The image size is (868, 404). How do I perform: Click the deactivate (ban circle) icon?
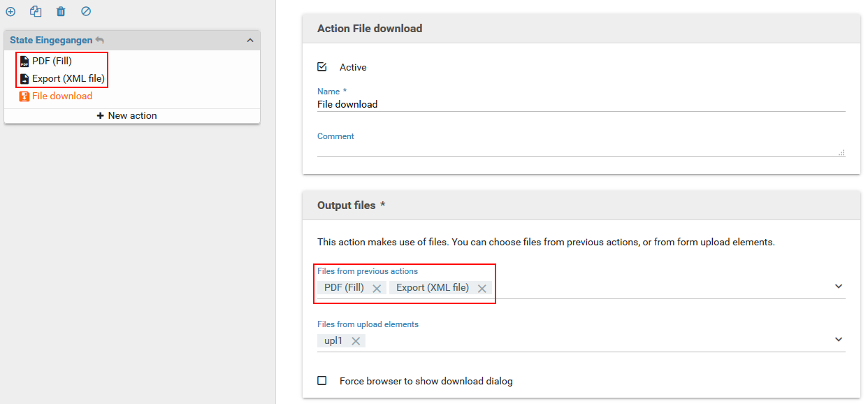(x=86, y=12)
